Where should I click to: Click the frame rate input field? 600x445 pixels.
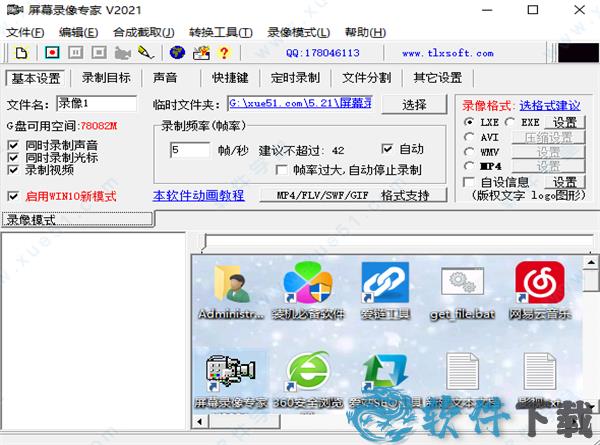point(190,150)
